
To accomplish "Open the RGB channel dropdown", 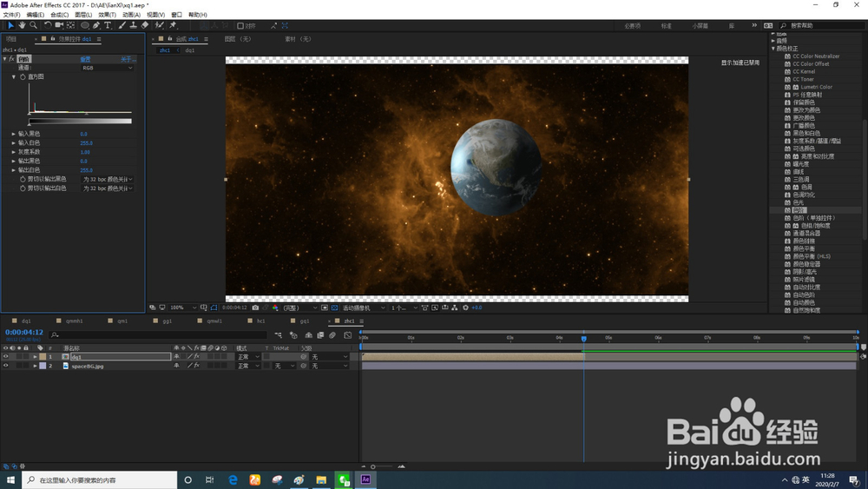I will [108, 68].
